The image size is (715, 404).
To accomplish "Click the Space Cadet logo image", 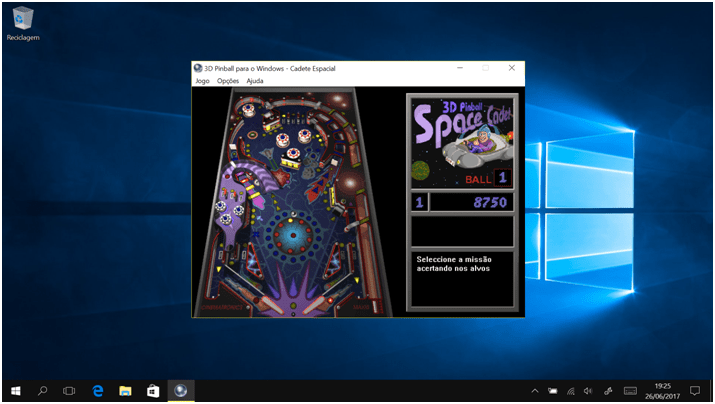I will [461, 140].
